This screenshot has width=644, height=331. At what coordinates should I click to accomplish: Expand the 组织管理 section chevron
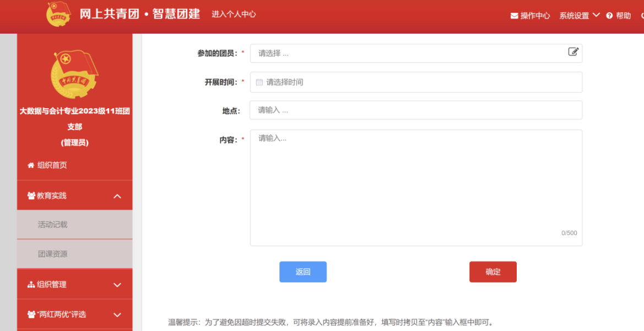pyautogui.click(x=117, y=285)
